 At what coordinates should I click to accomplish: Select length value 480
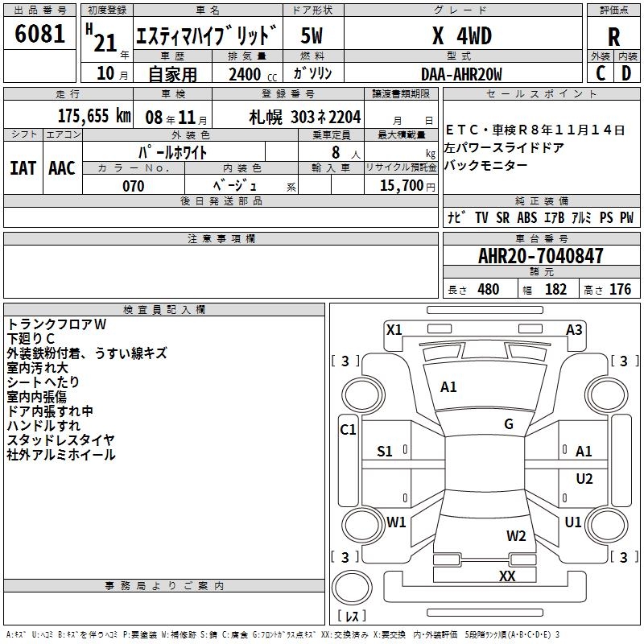tap(489, 289)
